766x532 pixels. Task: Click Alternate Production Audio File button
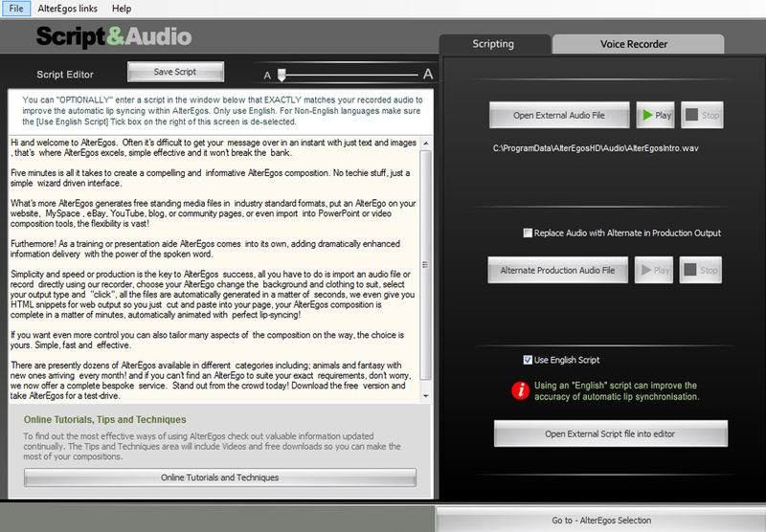[557, 270]
